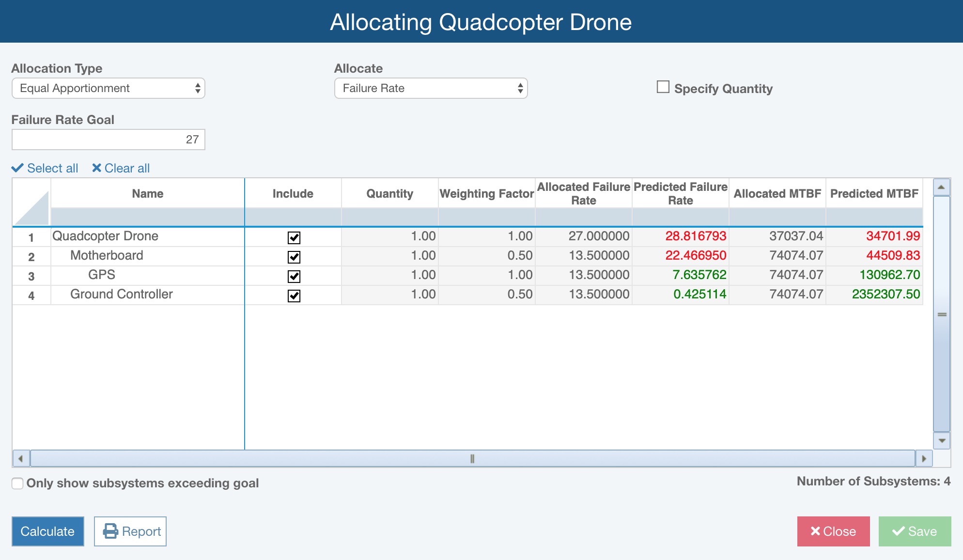
Task: Click the Weighting Factor column header
Action: pos(486,193)
